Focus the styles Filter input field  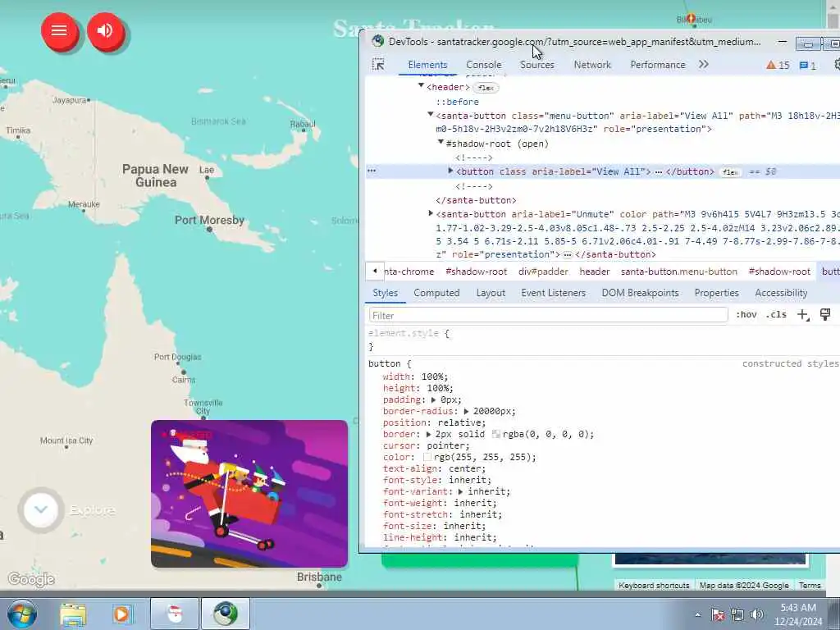548,315
